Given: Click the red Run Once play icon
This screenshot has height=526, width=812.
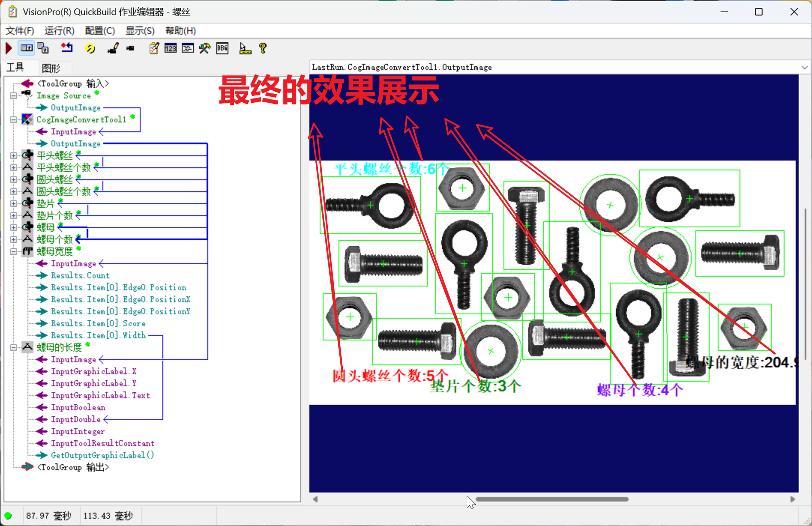Looking at the screenshot, I should coord(8,48).
